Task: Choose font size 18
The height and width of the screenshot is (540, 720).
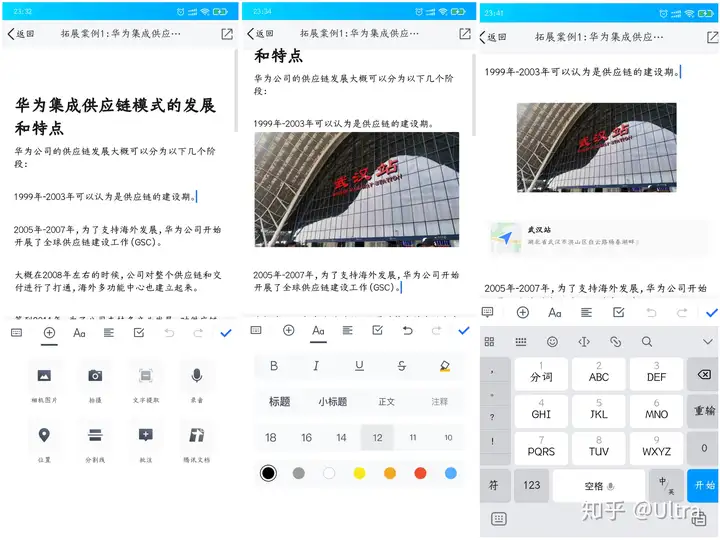Action: point(270,438)
